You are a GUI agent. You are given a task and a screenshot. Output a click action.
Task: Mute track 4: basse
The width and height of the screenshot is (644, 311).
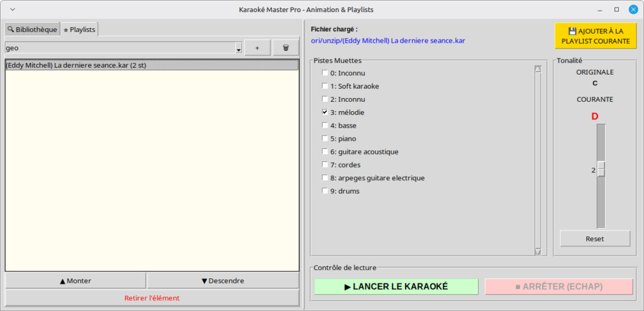(325, 126)
